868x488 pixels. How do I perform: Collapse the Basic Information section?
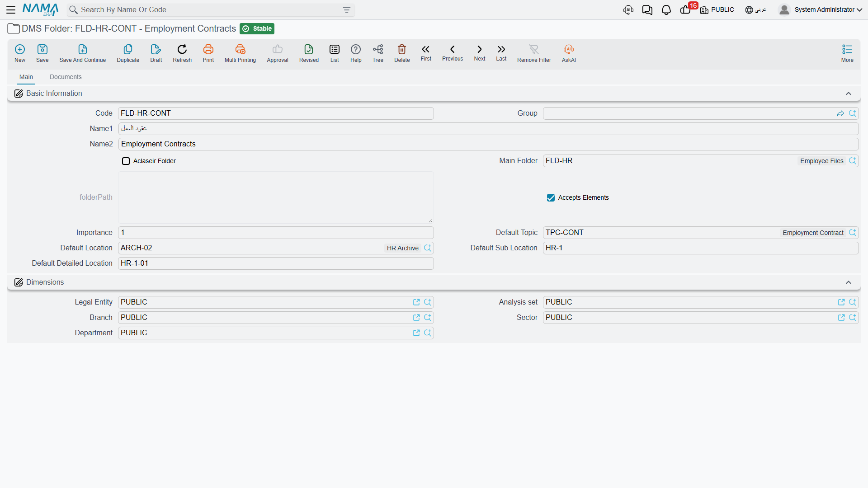pos(849,94)
